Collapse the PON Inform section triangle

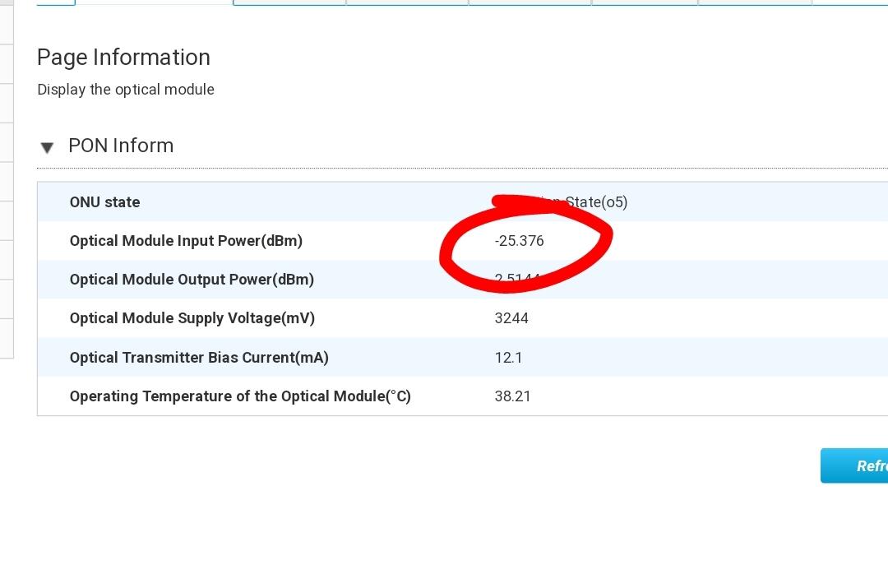tap(47, 147)
